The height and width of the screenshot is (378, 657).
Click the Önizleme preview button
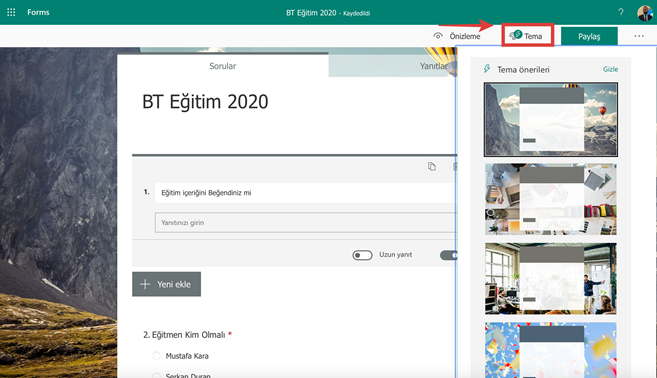[x=457, y=36]
